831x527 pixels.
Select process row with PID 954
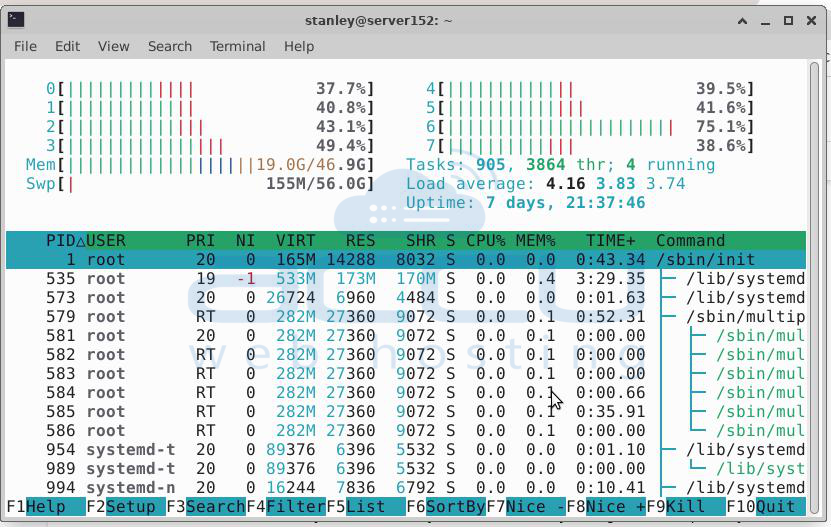[406, 450]
